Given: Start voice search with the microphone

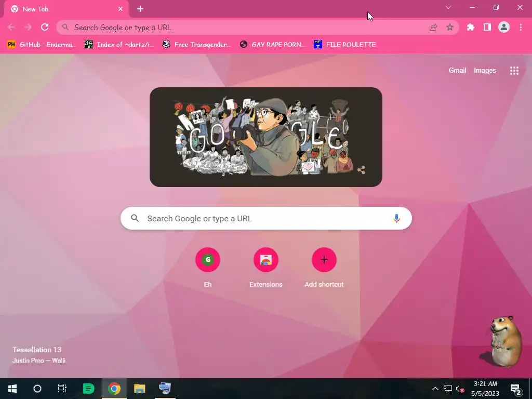Looking at the screenshot, I should tap(396, 219).
